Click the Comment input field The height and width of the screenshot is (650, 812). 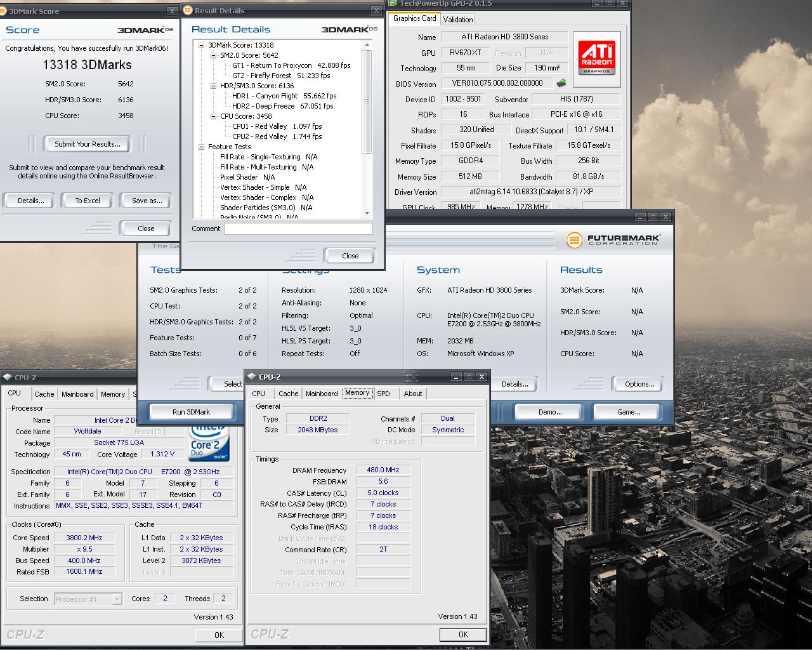298,229
